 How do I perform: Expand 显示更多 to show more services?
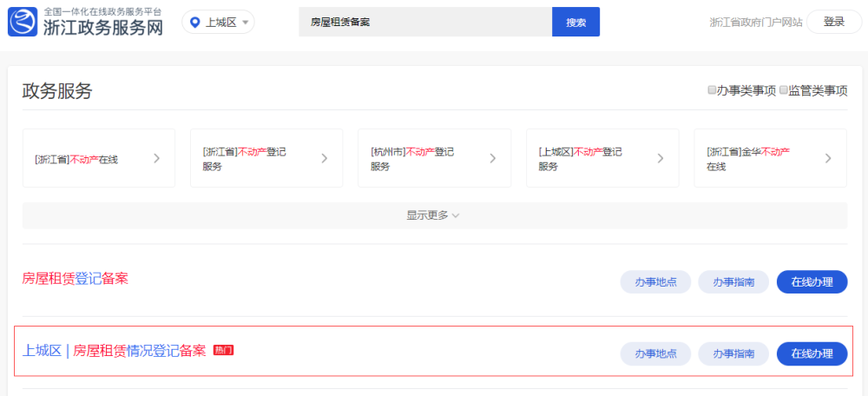(x=435, y=215)
